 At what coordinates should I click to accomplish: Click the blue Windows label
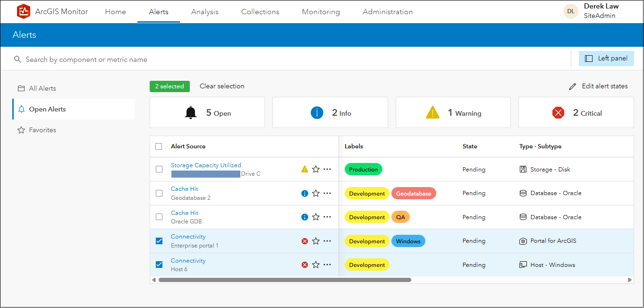pos(408,241)
